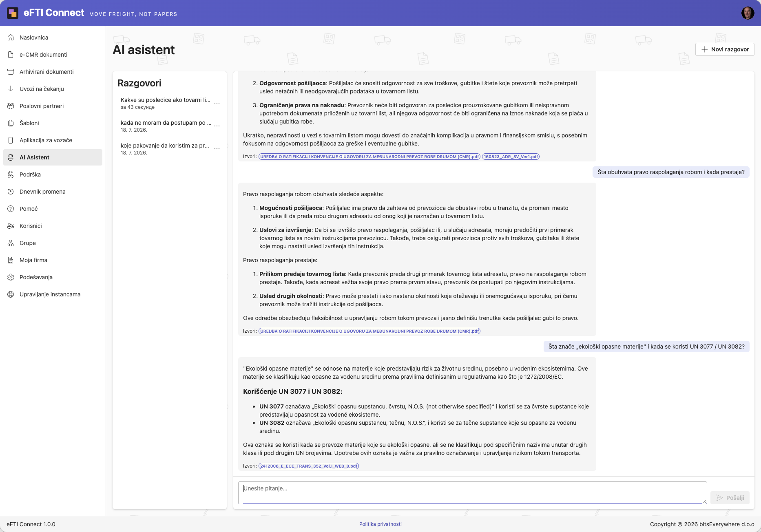Click the Aplikacija za vozače phone icon
Image resolution: width=761 pixels, height=532 pixels.
click(11, 140)
